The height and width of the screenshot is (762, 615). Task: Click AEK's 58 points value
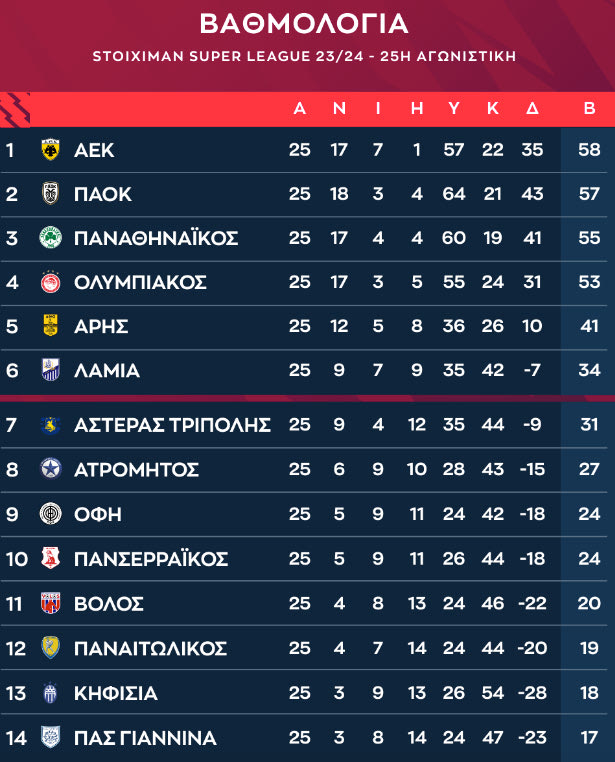(x=589, y=150)
